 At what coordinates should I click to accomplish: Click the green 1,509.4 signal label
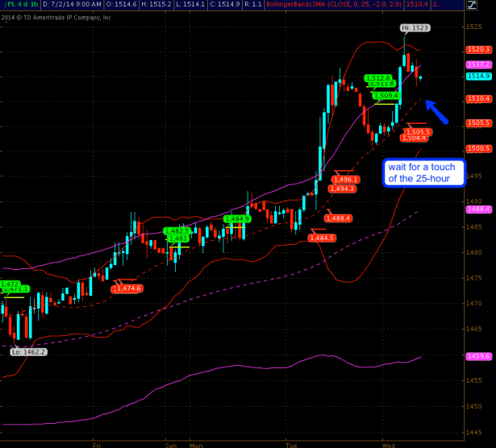click(x=386, y=95)
